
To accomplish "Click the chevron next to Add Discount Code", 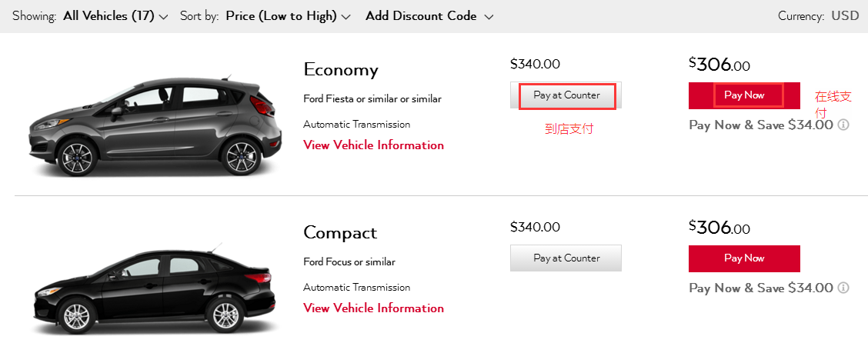I will pyautogui.click(x=489, y=17).
